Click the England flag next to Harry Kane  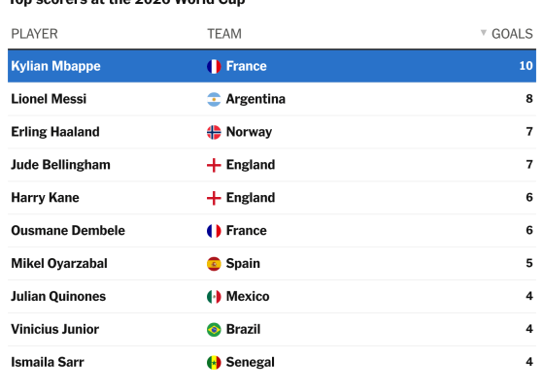click(x=214, y=198)
